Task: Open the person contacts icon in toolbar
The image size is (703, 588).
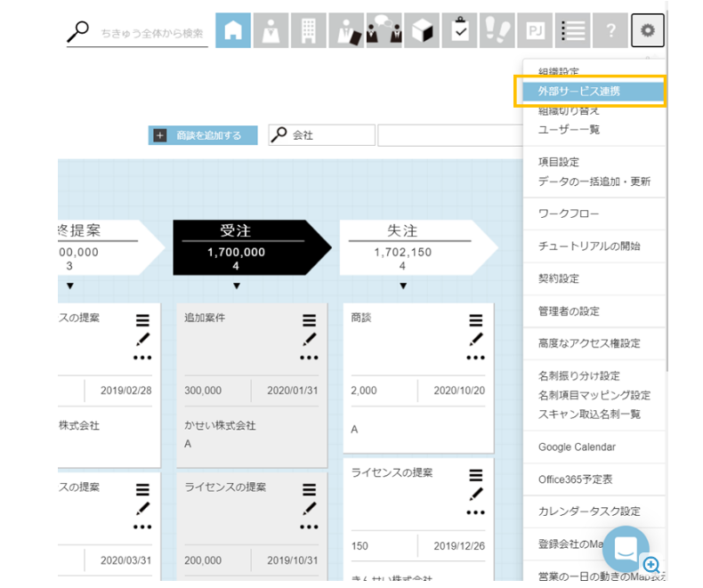Action: click(x=271, y=30)
